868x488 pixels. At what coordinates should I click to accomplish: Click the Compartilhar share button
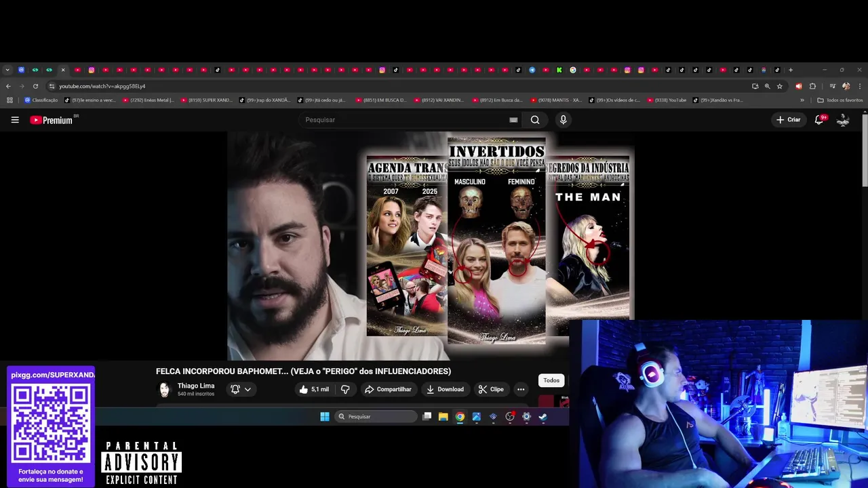[x=388, y=389]
